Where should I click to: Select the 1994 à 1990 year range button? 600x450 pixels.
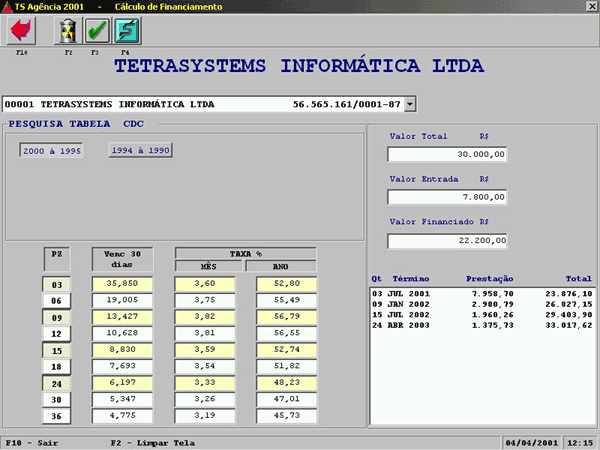pos(140,150)
